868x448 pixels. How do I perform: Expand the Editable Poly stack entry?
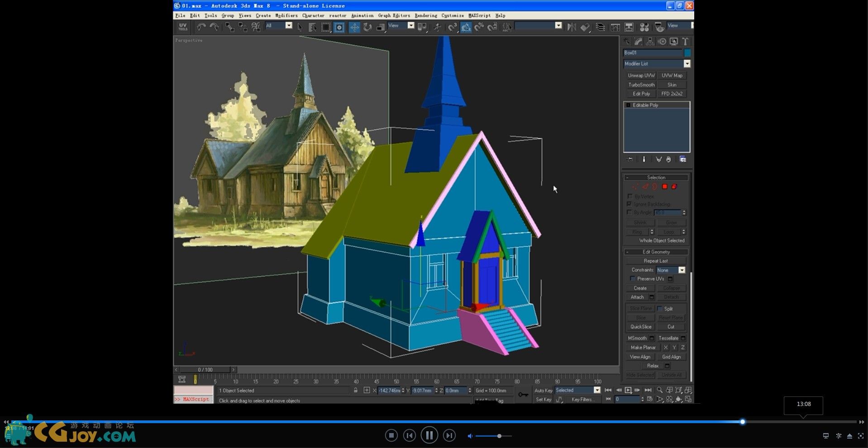[x=628, y=105]
